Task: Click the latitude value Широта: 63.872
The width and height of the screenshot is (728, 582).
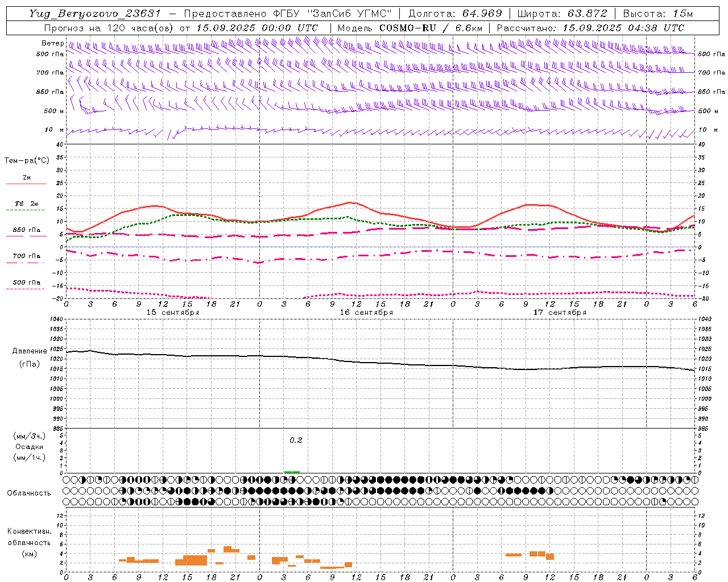Action: pyautogui.click(x=562, y=14)
